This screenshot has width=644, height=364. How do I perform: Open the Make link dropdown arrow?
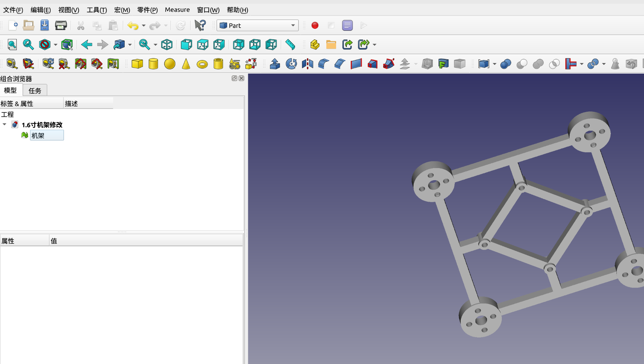point(375,45)
